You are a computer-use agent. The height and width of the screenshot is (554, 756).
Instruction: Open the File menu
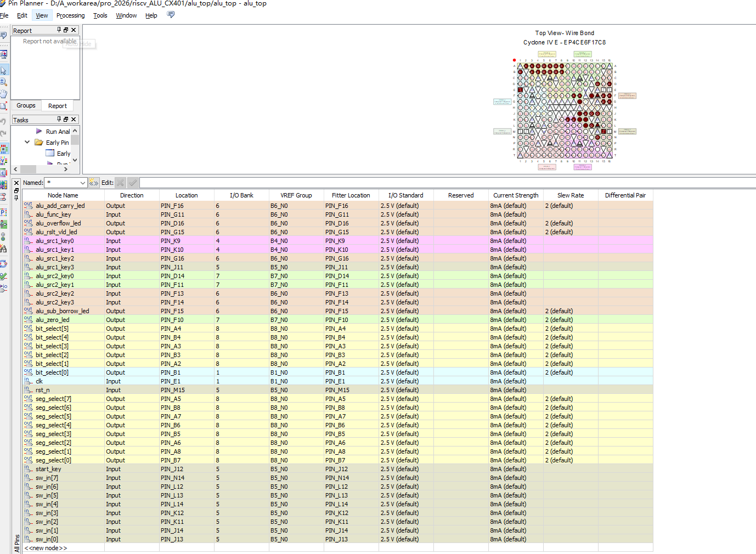[x=4, y=15]
